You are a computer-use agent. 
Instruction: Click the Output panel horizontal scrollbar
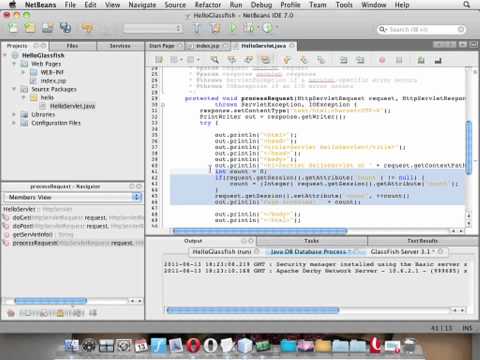253,310
